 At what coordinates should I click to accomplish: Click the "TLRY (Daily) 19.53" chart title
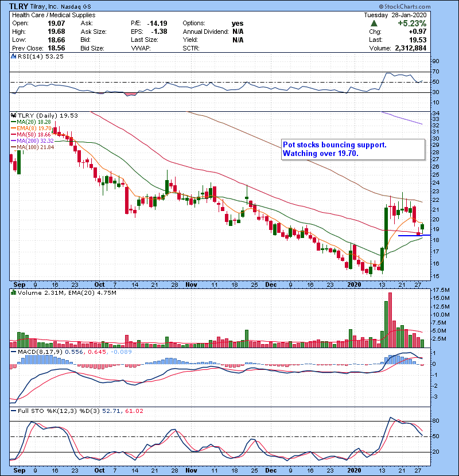click(x=48, y=116)
